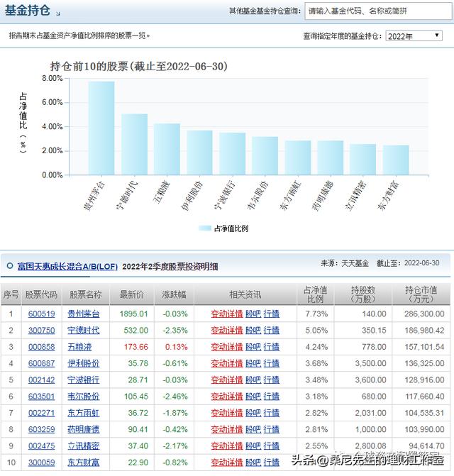This screenshot has height=476, width=454.
Task: Open 行情 for 立讯精密 row
Action: coord(271,446)
